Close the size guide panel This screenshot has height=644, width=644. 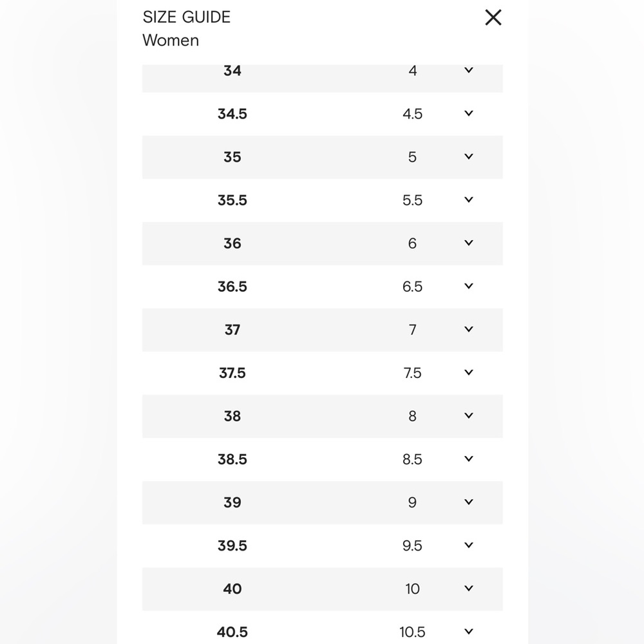(x=493, y=17)
